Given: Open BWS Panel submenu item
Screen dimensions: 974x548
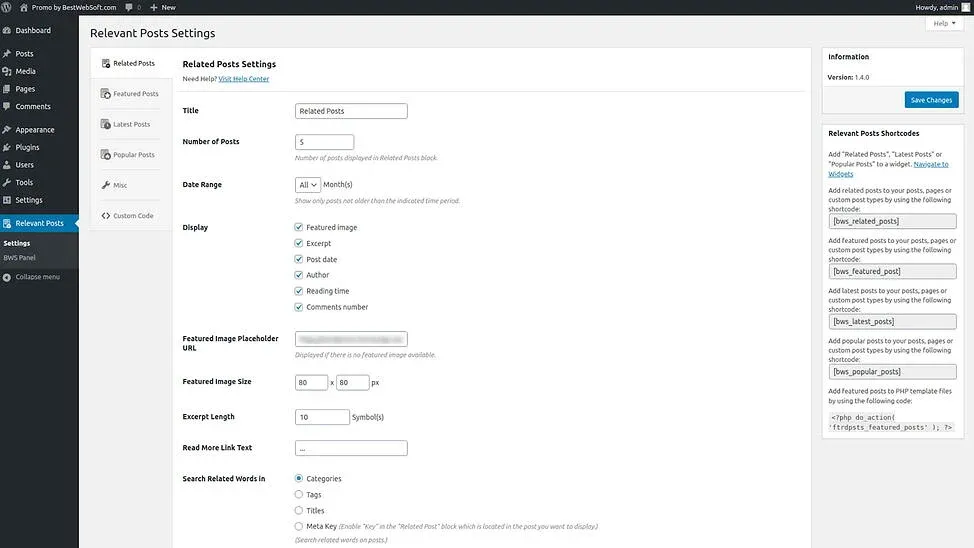Looking at the screenshot, I should [x=19, y=258].
